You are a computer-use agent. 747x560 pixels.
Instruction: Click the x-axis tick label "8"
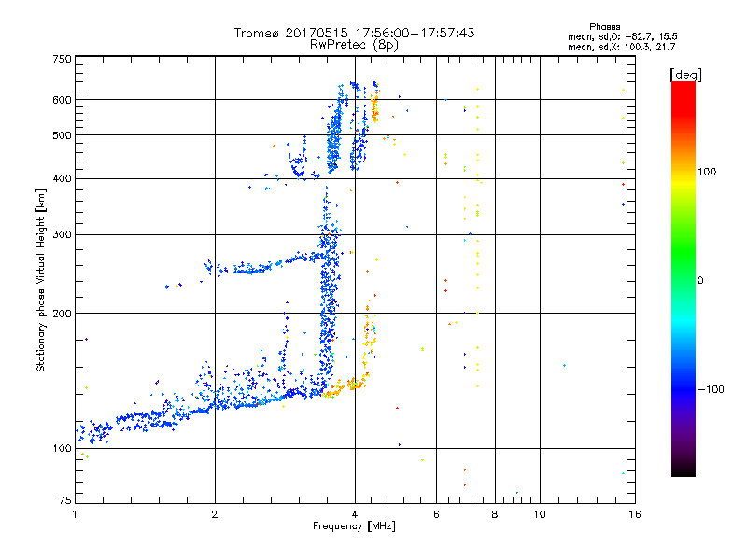point(495,514)
